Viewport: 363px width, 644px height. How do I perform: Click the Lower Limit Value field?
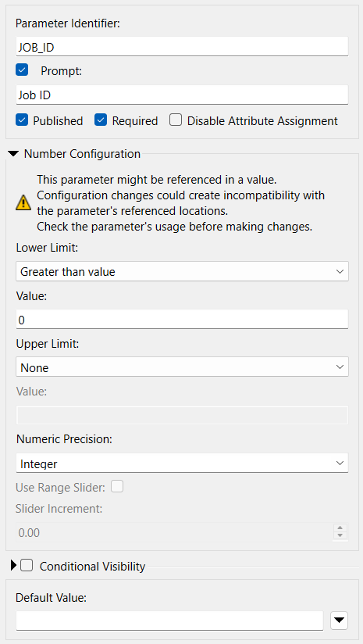pyautogui.click(x=182, y=320)
